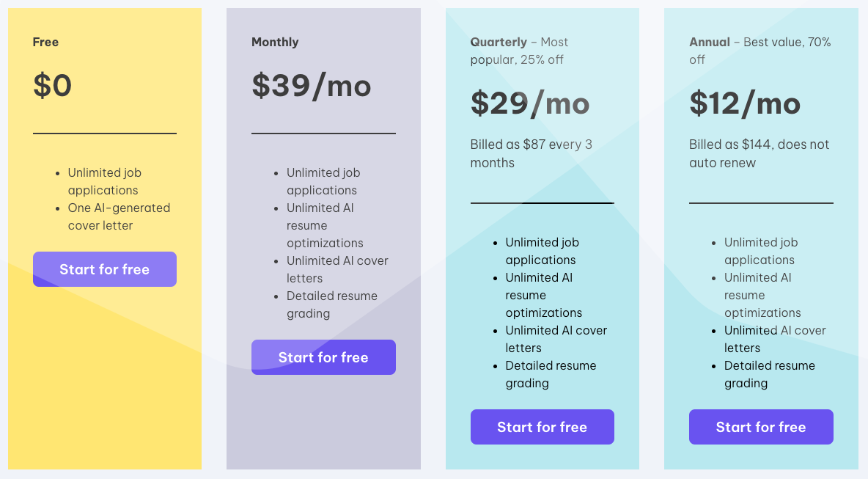868x479 pixels.
Task: Click Start for free on the Quarterly plan
Action: point(542,427)
